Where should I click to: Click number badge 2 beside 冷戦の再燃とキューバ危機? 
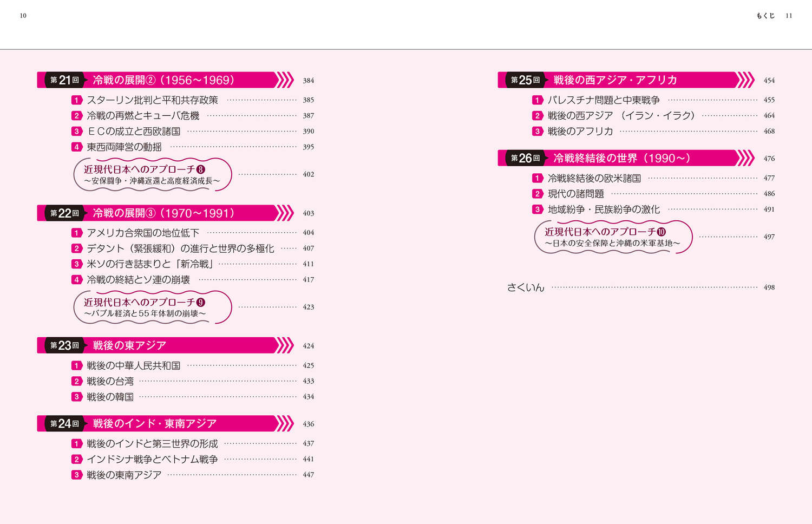(77, 116)
